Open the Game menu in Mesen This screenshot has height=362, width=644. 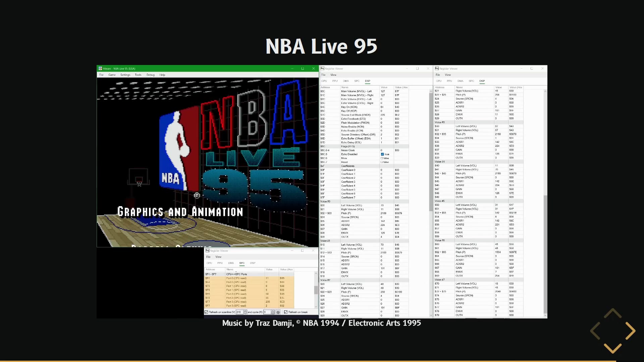point(112,75)
